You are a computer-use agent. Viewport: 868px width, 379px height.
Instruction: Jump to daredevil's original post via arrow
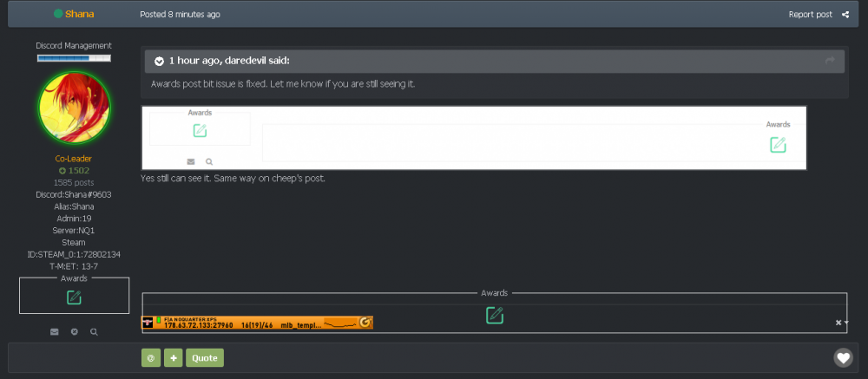point(830,61)
